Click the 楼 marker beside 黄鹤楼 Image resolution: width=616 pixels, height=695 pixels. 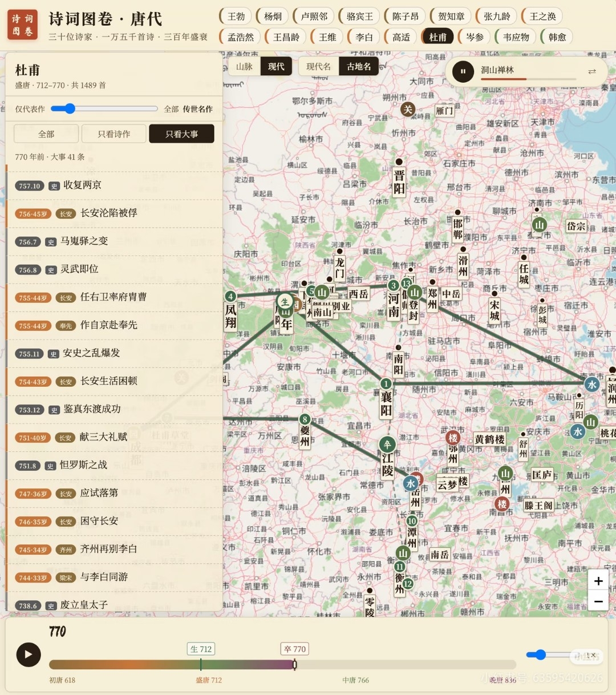coord(453,438)
